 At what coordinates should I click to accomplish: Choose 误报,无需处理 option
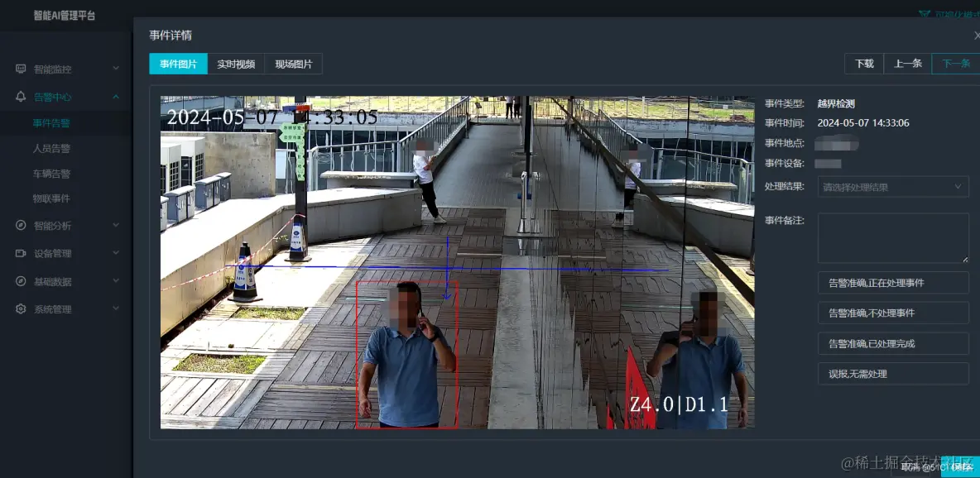click(893, 374)
